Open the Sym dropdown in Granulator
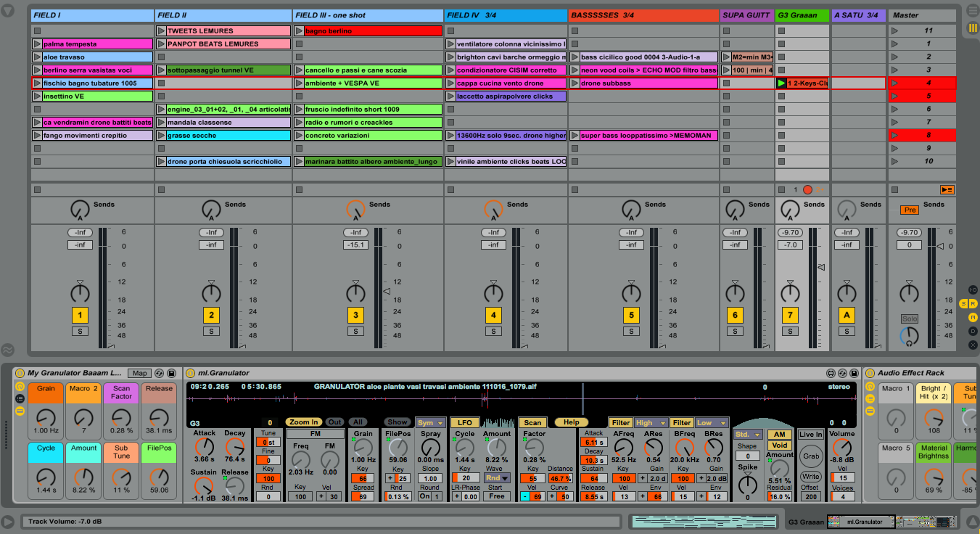Screen dimensions: 980x534 coord(429,423)
